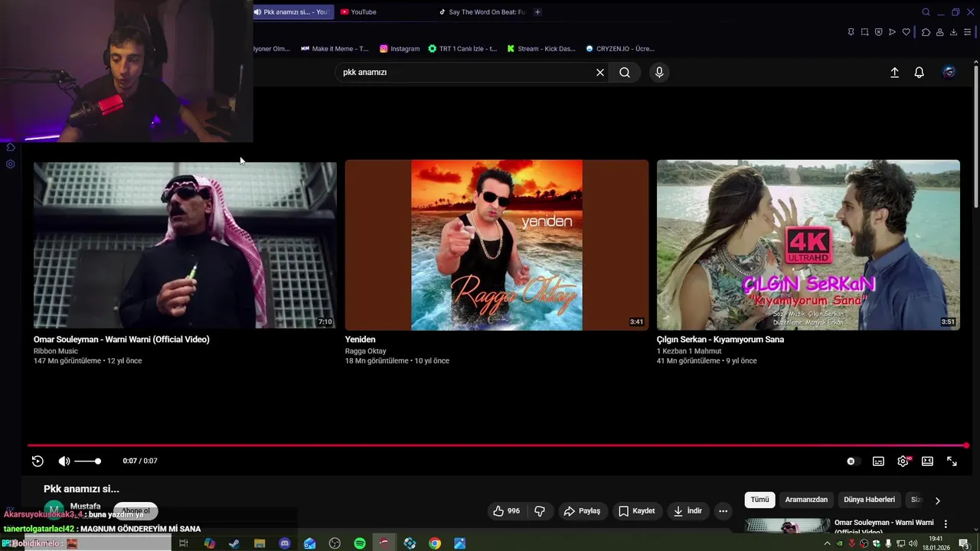Image resolution: width=980 pixels, height=551 pixels.
Task: Click the '1 Kezban 1 Mahmut' channel text
Action: (x=689, y=351)
